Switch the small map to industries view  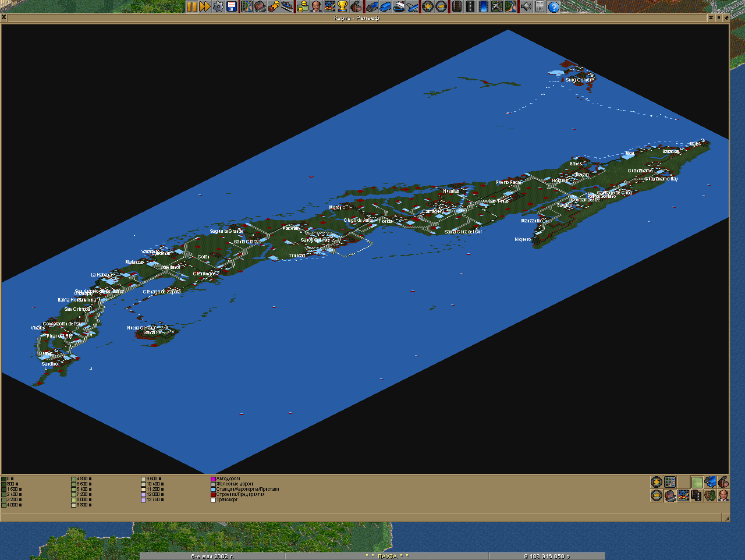pyautogui.click(x=723, y=482)
